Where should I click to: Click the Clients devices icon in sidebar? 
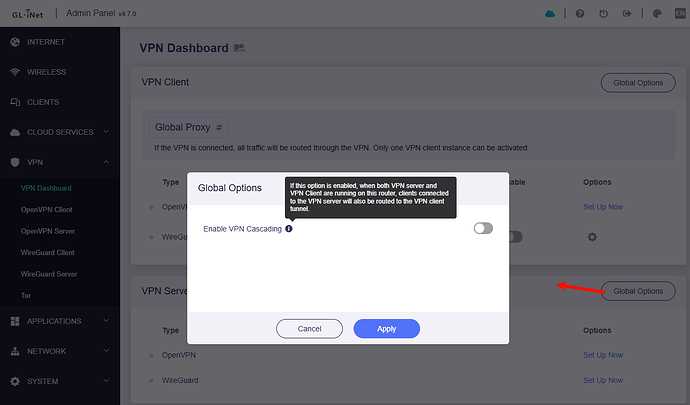[x=15, y=102]
